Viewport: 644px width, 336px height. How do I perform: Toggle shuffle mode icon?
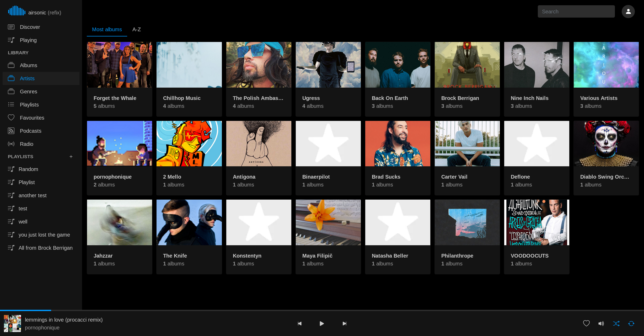616,323
